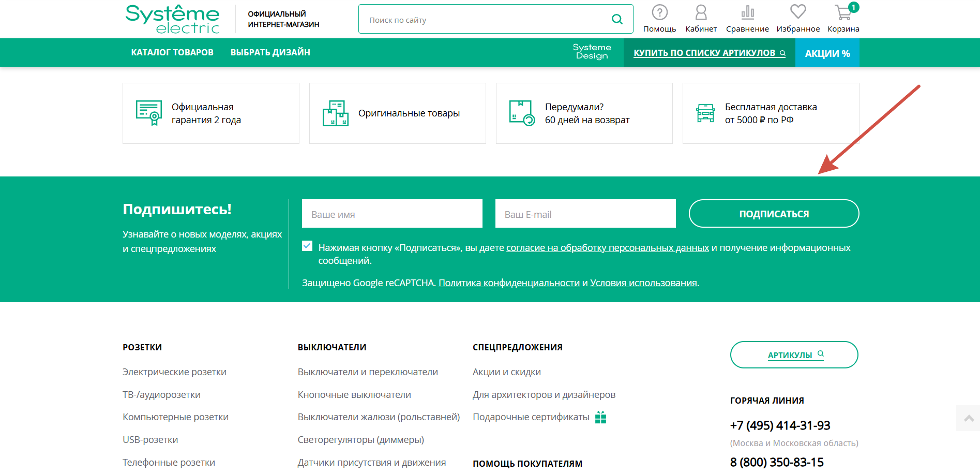
Task: Open КАТАЛОГ ТОВАРОВ menu
Action: pyautogui.click(x=172, y=52)
